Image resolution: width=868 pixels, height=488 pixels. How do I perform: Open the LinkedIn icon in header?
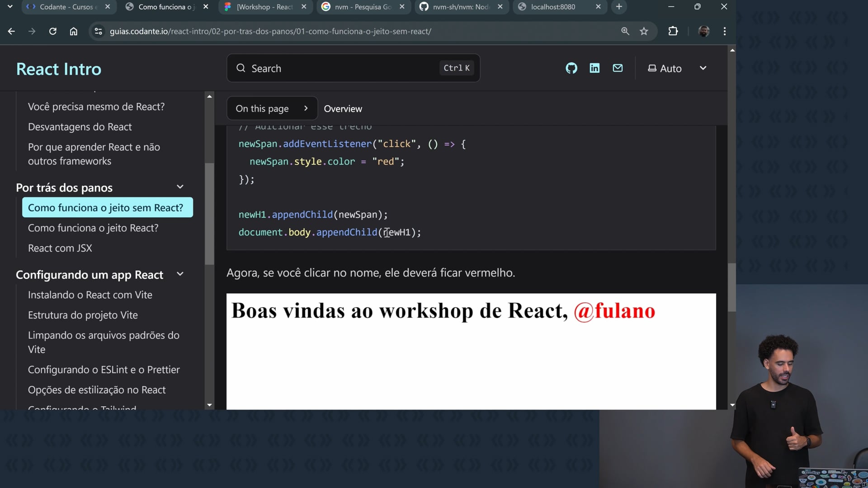(594, 68)
